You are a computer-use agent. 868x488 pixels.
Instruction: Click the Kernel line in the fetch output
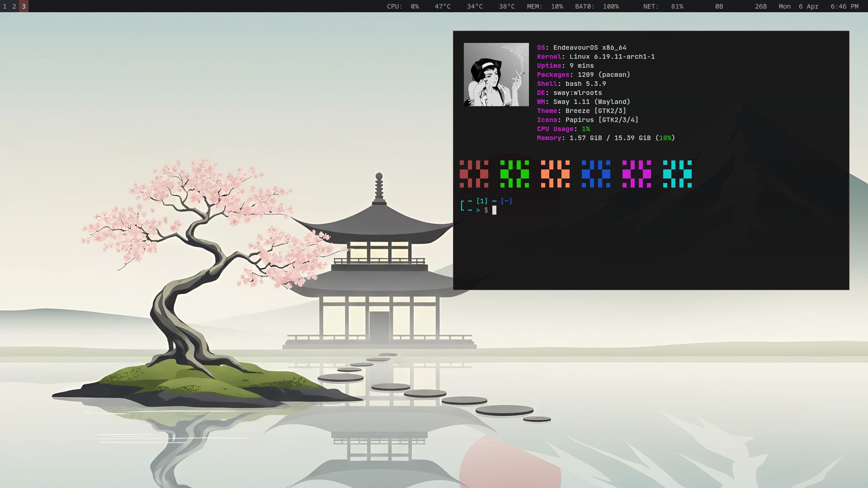click(x=595, y=56)
